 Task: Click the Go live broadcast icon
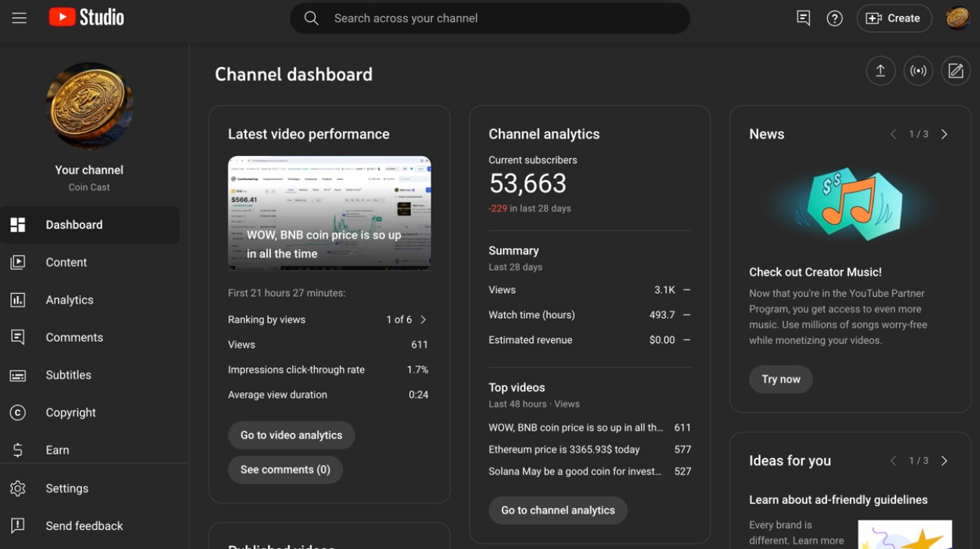(x=918, y=71)
